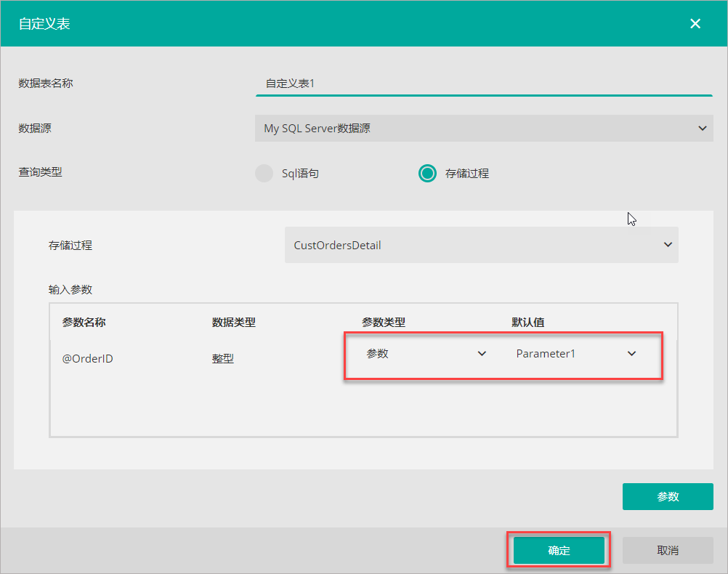Click the 自定义表 dialog title
This screenshot has width=728, height=574.
click(44, 23)
